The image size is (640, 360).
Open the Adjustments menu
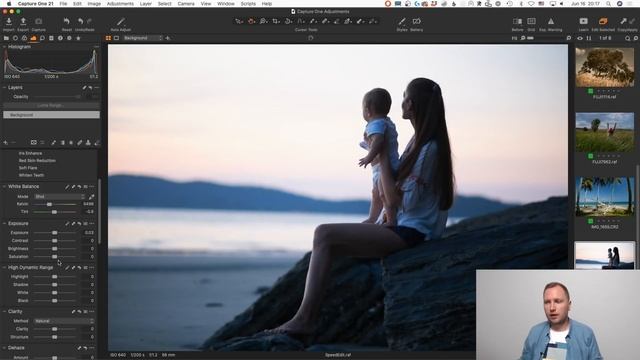[120, 4]
